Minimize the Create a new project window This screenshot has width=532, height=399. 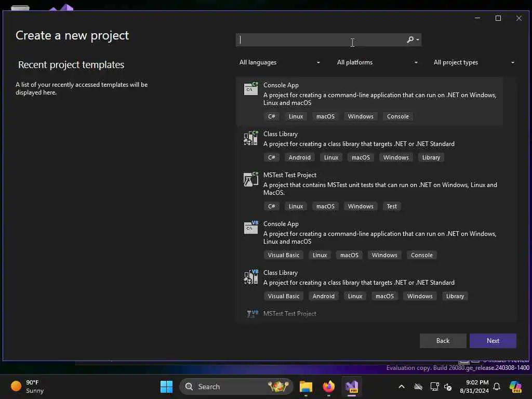point(477,18)
